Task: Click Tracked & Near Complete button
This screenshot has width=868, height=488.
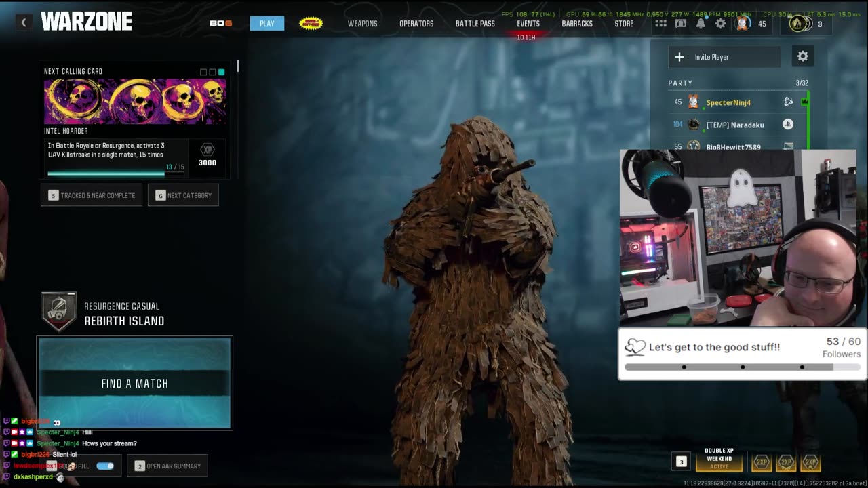Action: pyautogui.click(x=92, y=195)
